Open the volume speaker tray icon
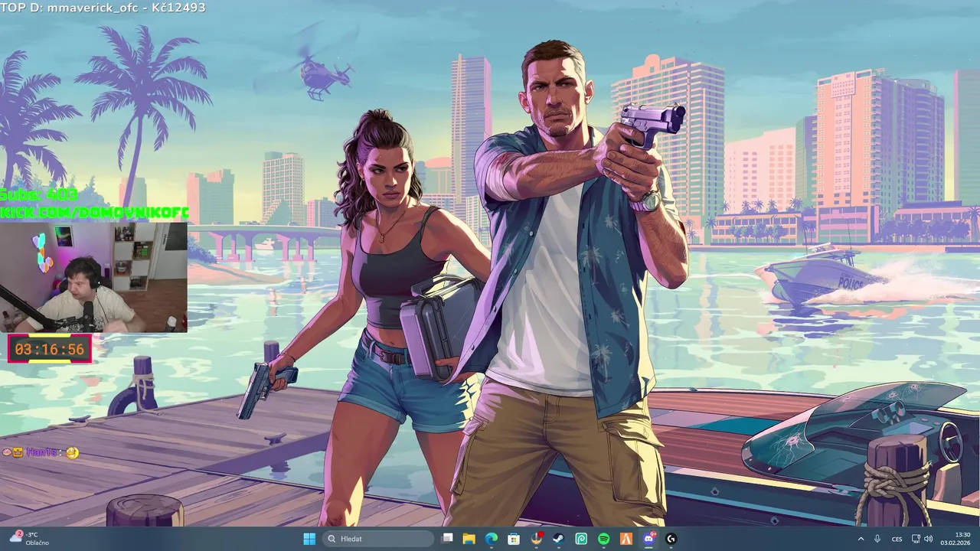The width and height of the screenshot is (980, 551). pyautogui.click(x=928, y=539)
